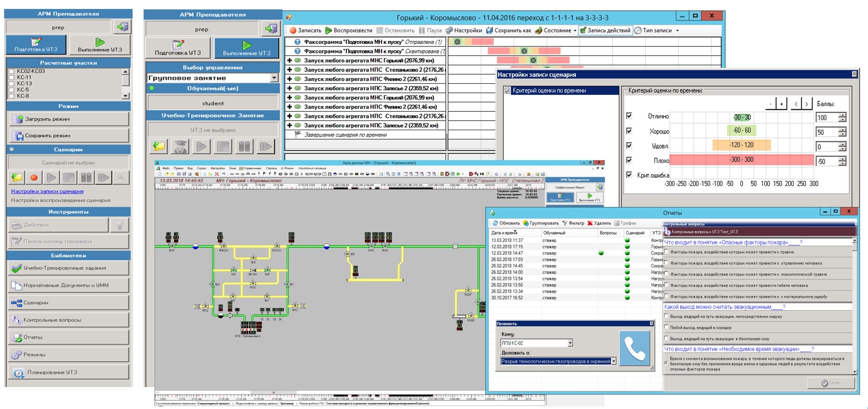Click the Загрузить режим button
This screenshot has height=409, width=868.
click(69, 119)
